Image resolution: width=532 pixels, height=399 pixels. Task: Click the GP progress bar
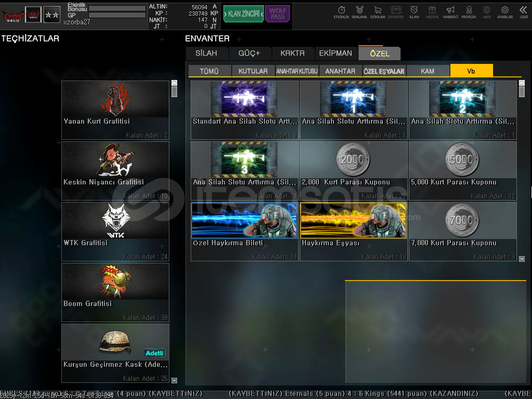point(117,15)
